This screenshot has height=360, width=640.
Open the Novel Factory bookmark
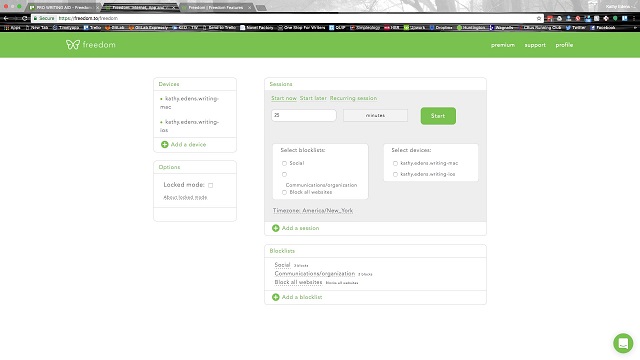coord(257,28)
